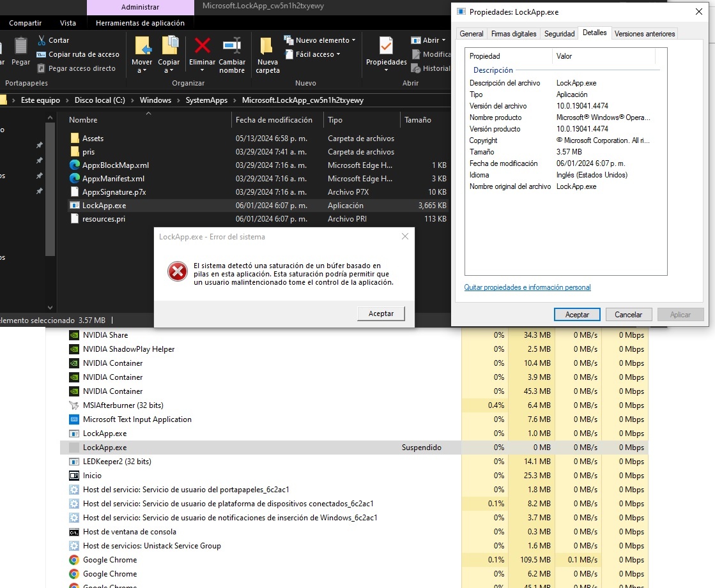Click Pegar acceso directo
715x588 pixels.
76,68
